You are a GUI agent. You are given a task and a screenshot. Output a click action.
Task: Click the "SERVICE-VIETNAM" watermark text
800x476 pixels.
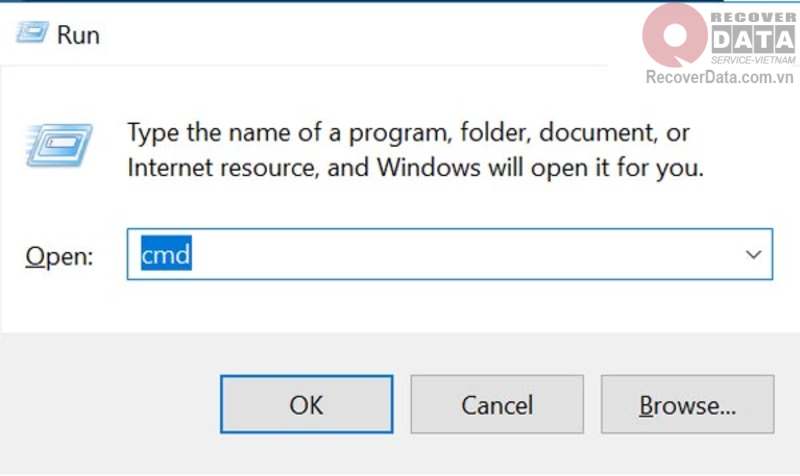pyautogui.click(x=756, y=59)
